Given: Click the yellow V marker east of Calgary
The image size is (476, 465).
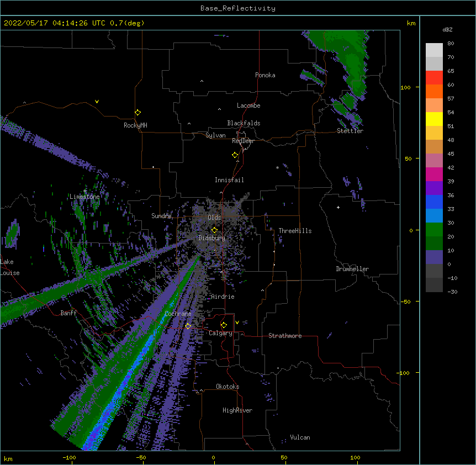Looking at the screenshot, I should pyautogui.click(x=237, y=323).
